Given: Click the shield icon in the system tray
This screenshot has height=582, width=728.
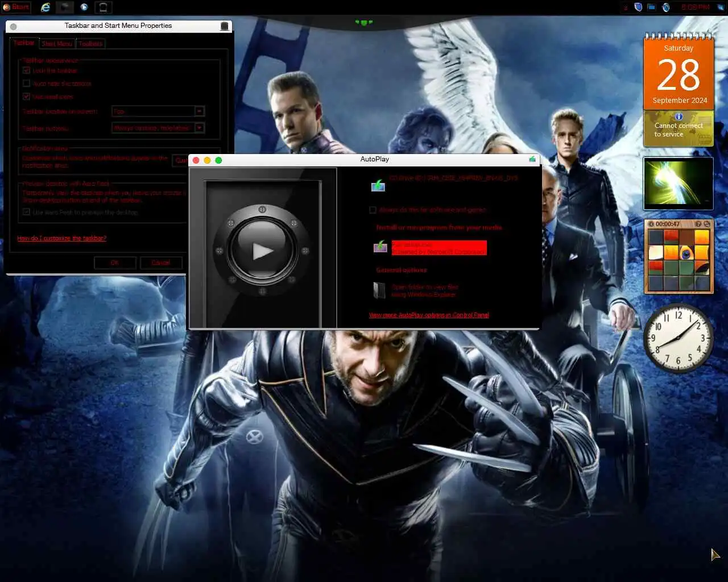Looking at the screenshot, I should [x=638, y=7].
